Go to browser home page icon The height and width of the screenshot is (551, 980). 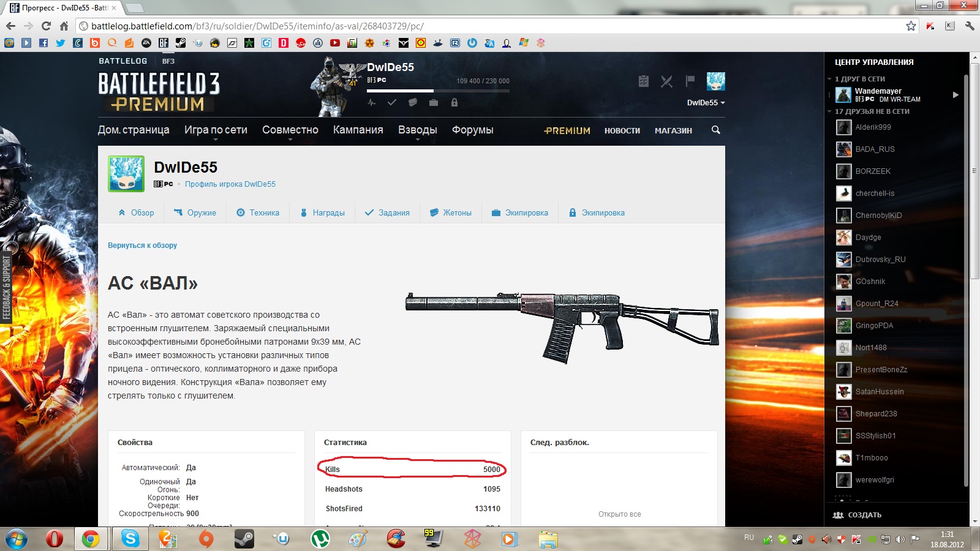click(x=64, y=26)
